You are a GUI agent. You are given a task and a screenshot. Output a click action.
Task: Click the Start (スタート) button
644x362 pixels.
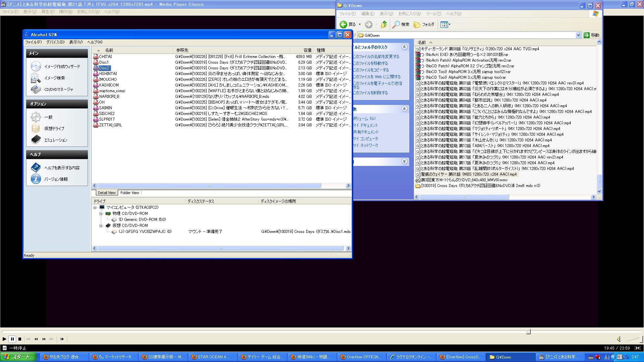(18, 357)
